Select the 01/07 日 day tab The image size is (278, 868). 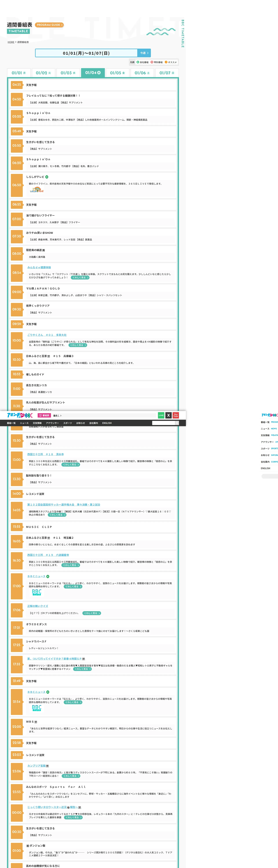point(167,73)
